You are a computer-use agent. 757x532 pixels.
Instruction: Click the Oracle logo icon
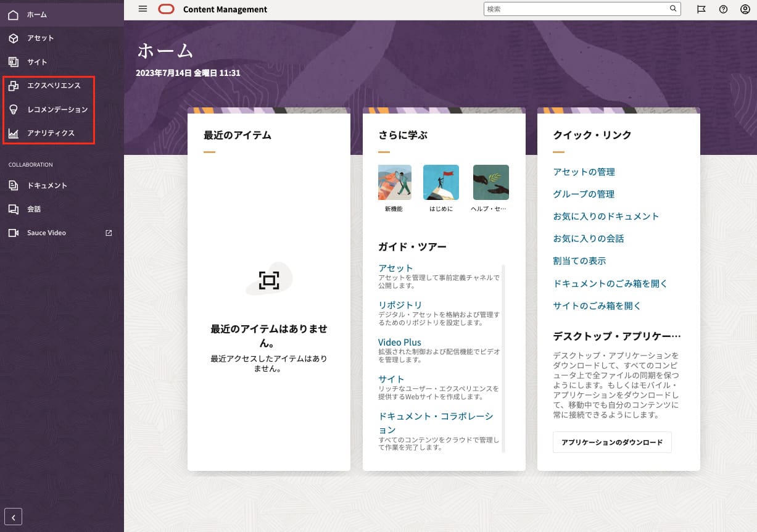click(x=166, y=9)
